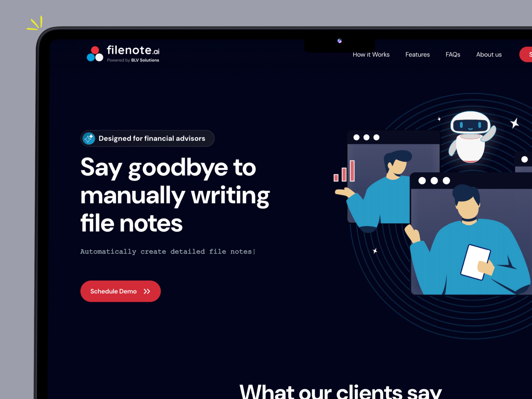Open the How it Works menu item
Screen dimensions: 532x399
372,54
